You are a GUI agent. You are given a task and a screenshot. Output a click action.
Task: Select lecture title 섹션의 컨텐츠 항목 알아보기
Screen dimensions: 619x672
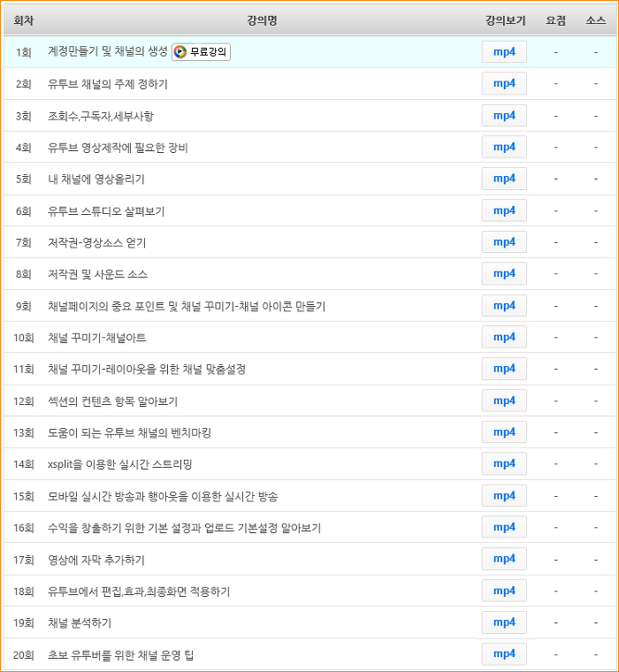(x=112, y=401)
